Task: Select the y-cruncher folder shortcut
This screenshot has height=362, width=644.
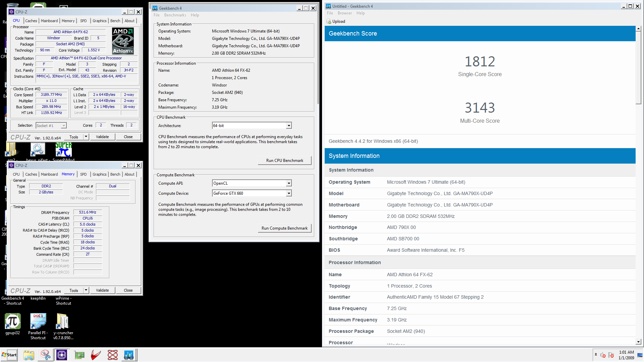Action: tap(63, 326)
